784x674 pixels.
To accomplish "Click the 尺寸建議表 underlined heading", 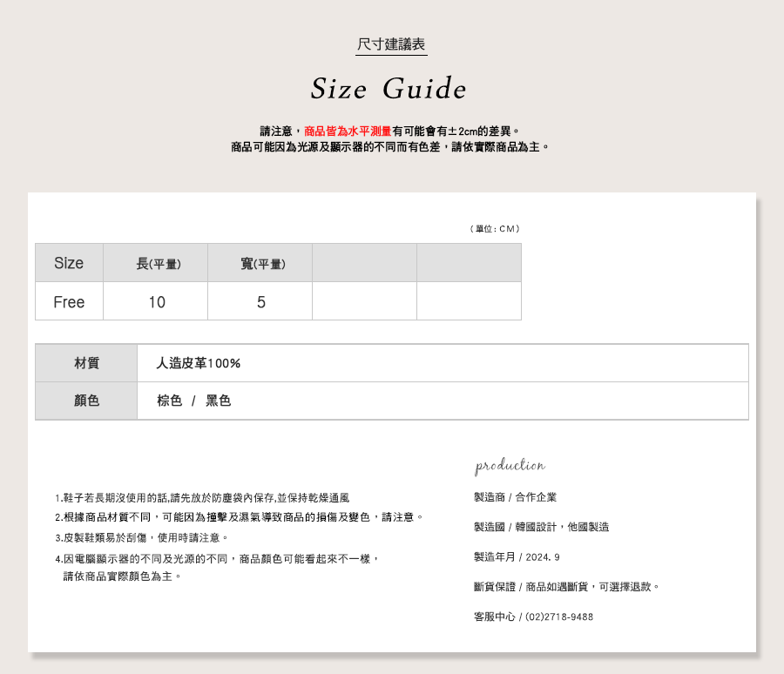I will 391,44.
